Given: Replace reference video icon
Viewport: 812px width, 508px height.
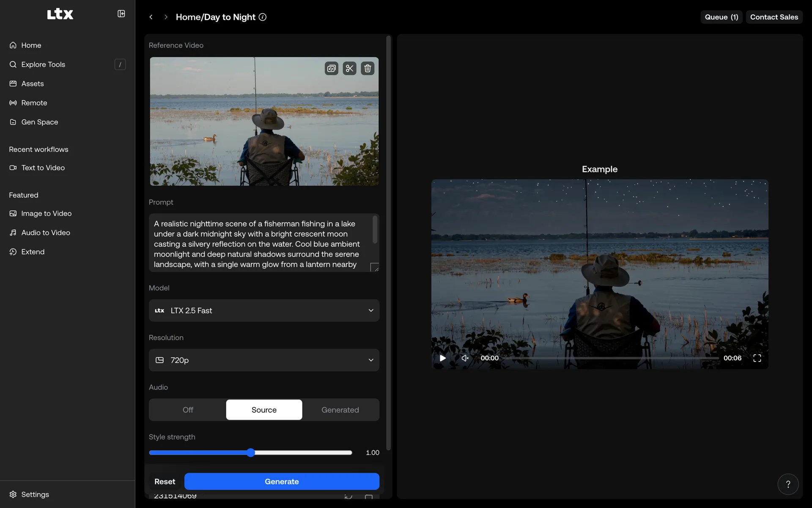Looking at the screenshot, I should (332, 68).
